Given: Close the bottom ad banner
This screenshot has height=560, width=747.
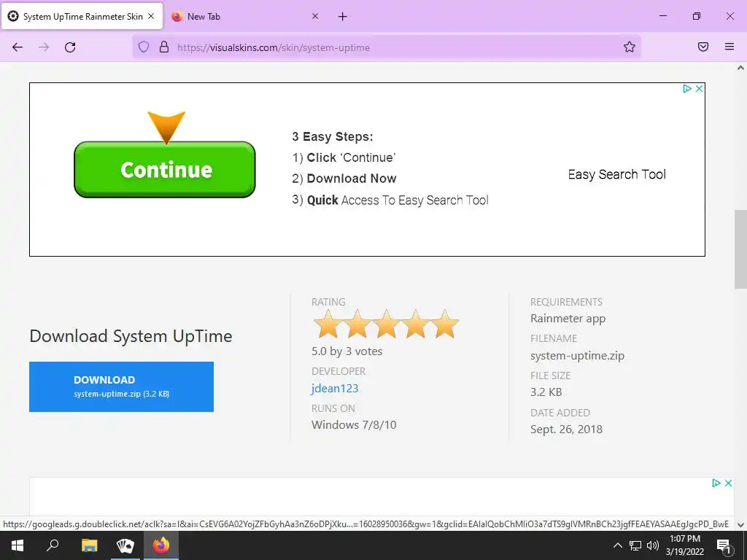Looking at the screenshot, I should (728, 483).
